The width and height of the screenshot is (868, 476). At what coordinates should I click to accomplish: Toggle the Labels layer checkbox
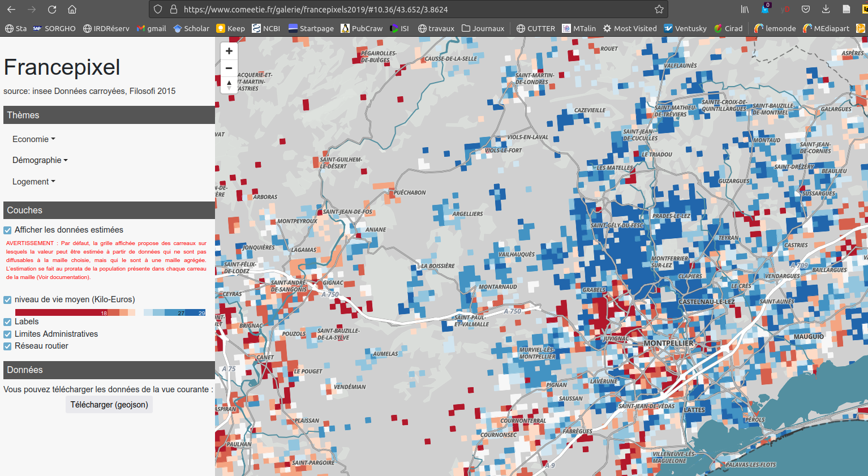pos(7,322)
